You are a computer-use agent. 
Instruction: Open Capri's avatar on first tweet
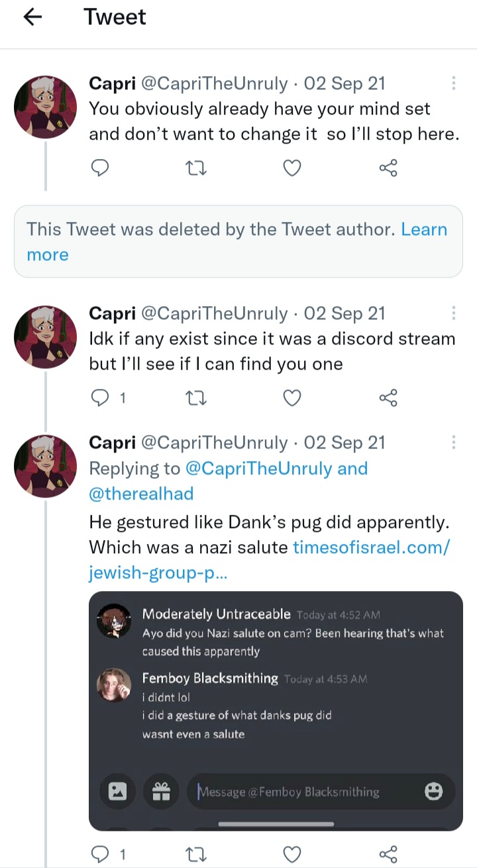pos(46,107)
